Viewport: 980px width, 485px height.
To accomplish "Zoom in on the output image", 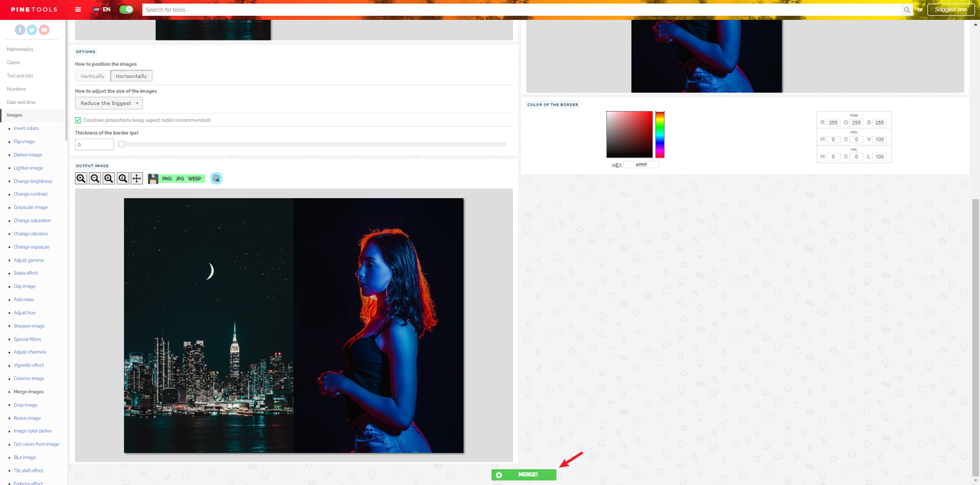I will point(81,178).
